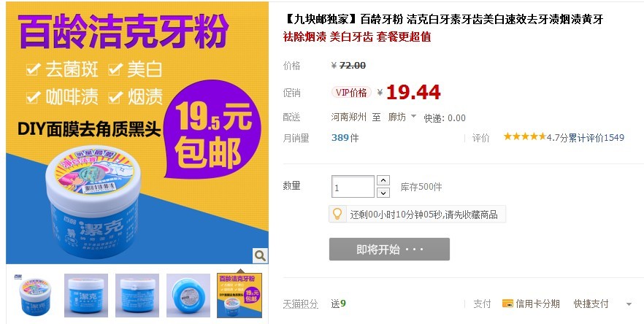Image resolution: width=644 pixels, height=324 pixels.
Task: Select the fifth promotional poster thumbnail
Action: [239, 296]
